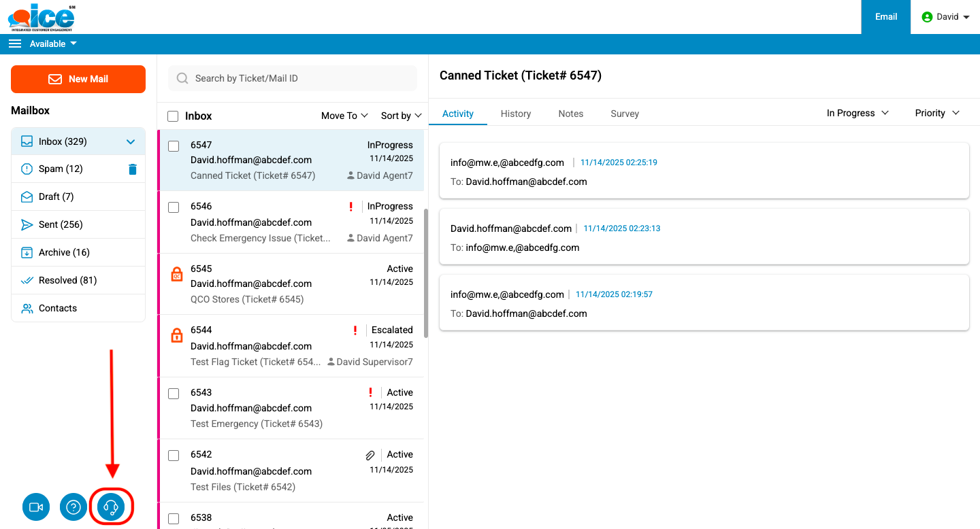Open the video camera icon

click(x=36, y=507)
